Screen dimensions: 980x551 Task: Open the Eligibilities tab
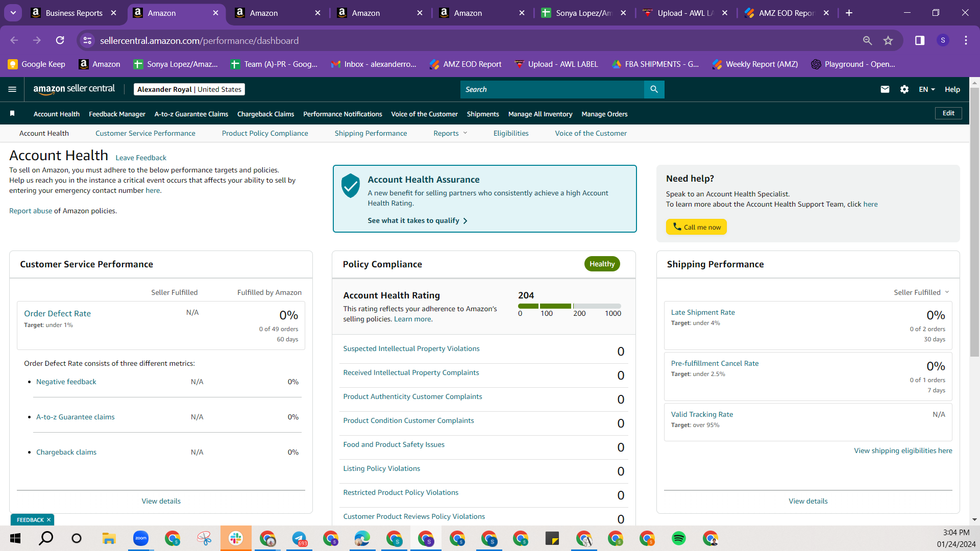511,133
